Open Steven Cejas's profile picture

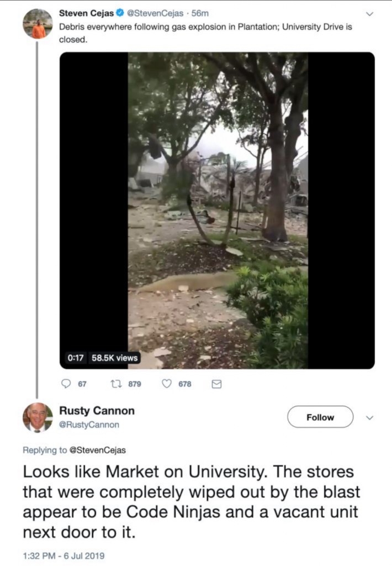pos(38,24)
